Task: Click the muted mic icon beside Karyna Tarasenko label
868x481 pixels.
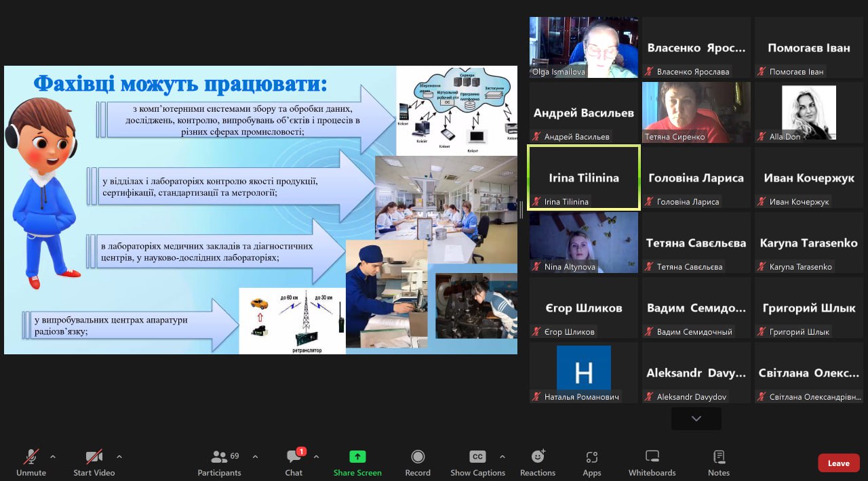Action: [x=762, y=267]
